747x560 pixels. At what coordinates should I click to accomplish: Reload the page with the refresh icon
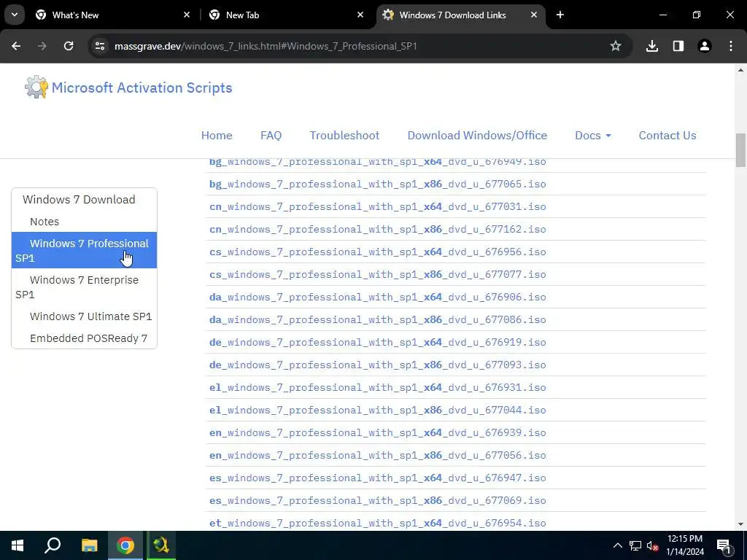tap(69, 46)
